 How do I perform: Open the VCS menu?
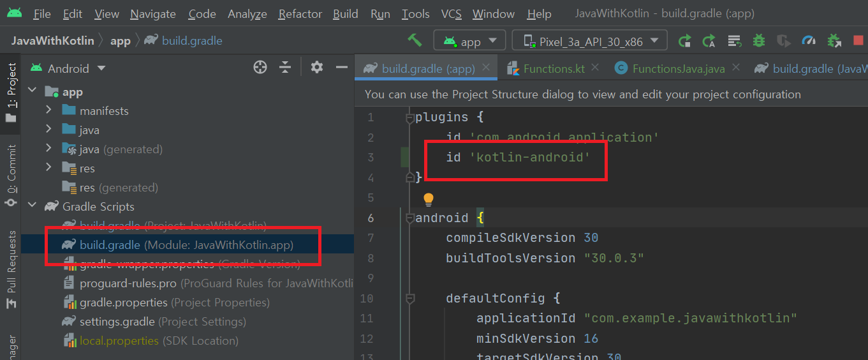coord(452,13)
